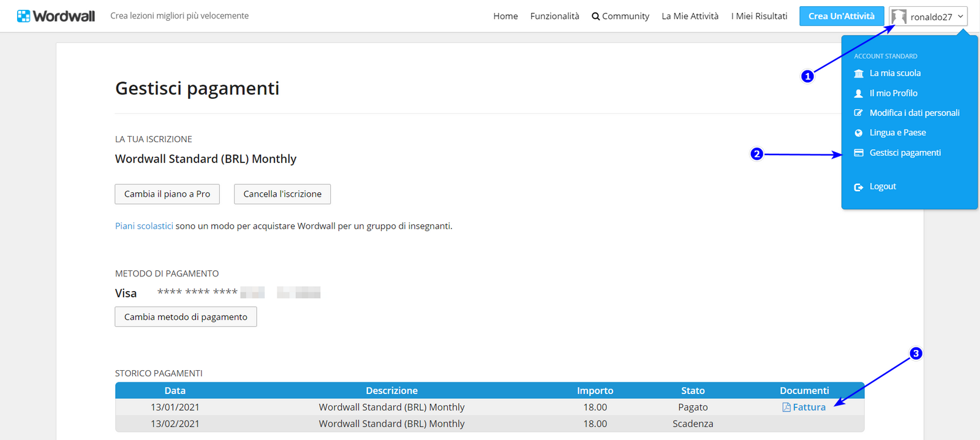The image size is (980, 440).
Task: Click the date 13/01/2021
Action: (175, 408)
